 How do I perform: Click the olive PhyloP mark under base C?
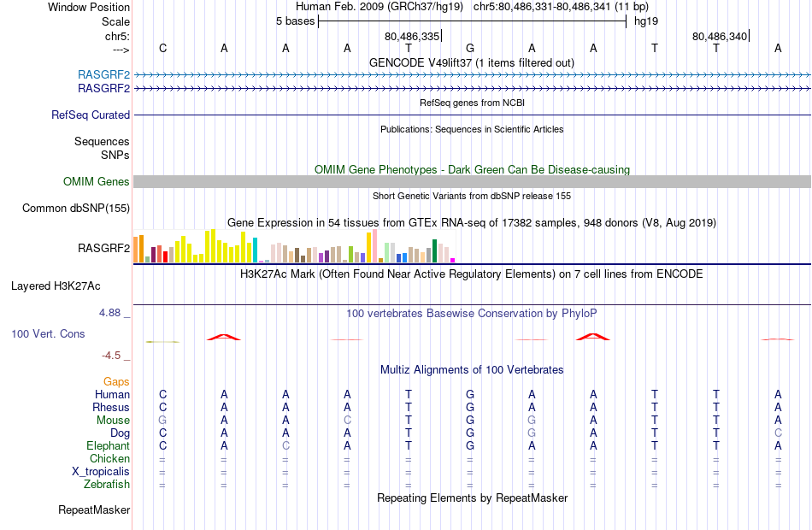162,342
